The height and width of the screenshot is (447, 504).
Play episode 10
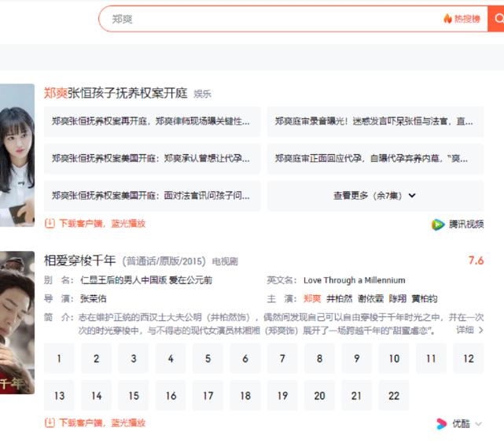pos(394,359)
